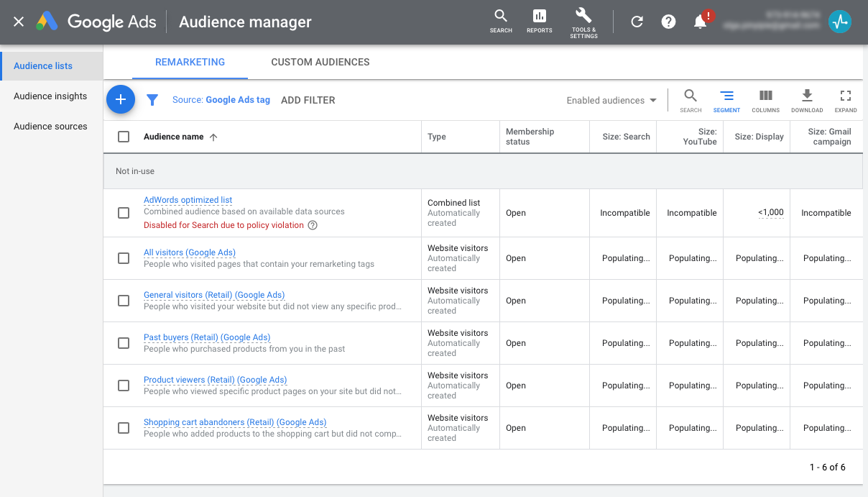Check the General visitors (Retail) checkbox

tap(124, 301)
